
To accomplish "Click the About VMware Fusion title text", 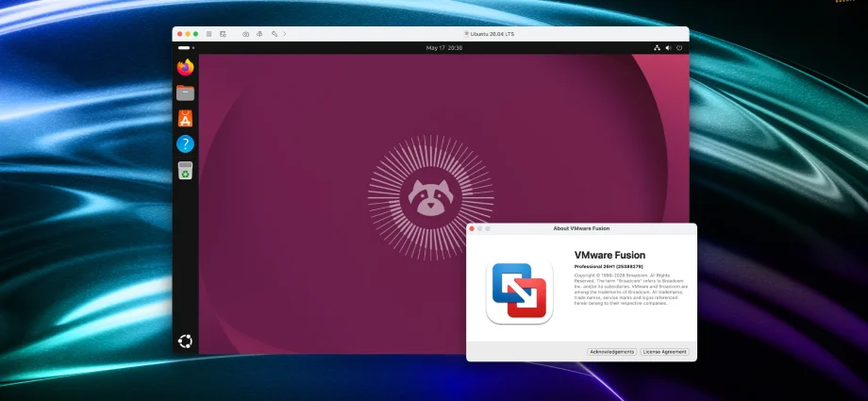I will tap(581, 228).
